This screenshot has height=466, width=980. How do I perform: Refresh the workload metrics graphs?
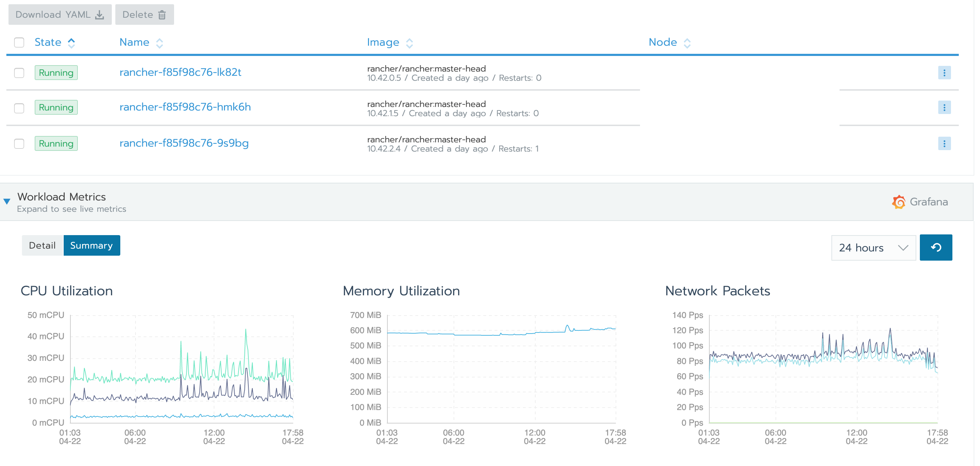[936, 248]
